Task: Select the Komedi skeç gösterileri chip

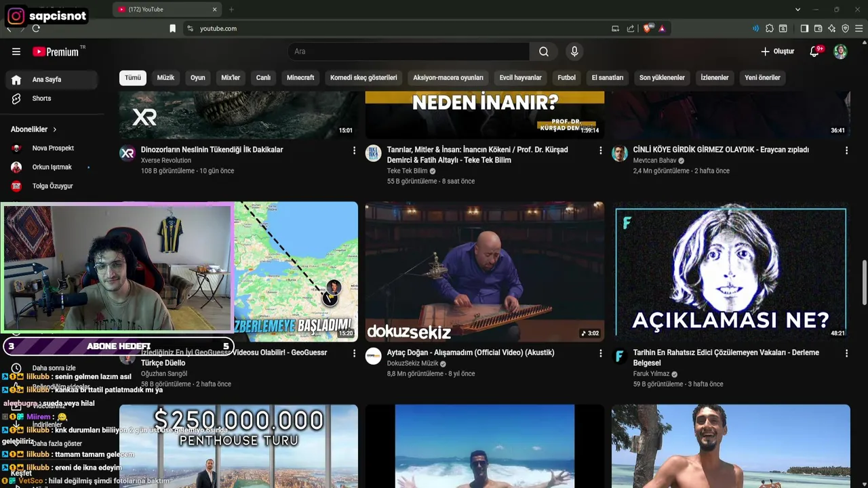Action: click(363, 78)
